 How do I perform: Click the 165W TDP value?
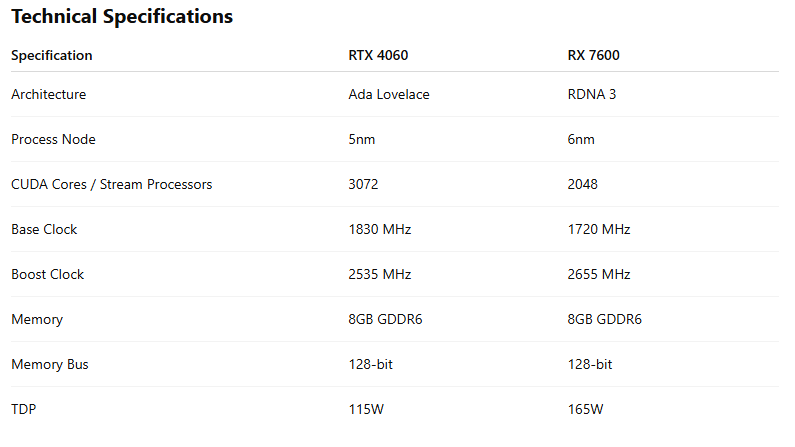(586, 409)
